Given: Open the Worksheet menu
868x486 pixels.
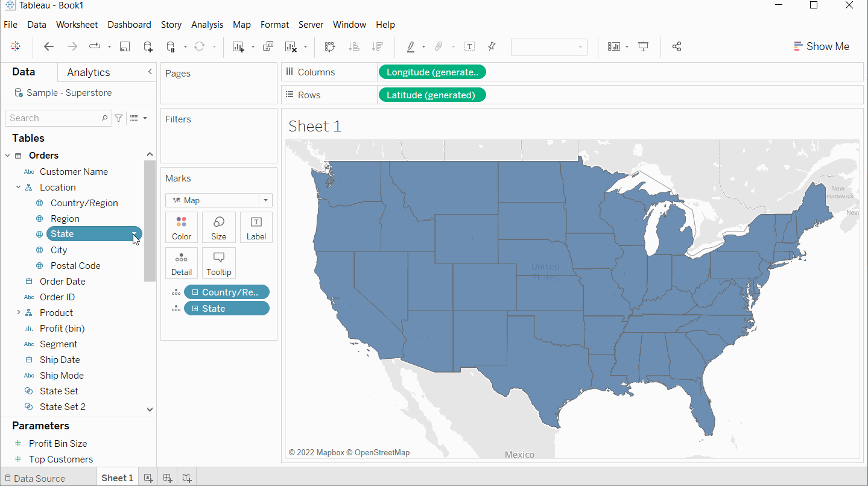Looking at the screenshot, I should point(77,25).
